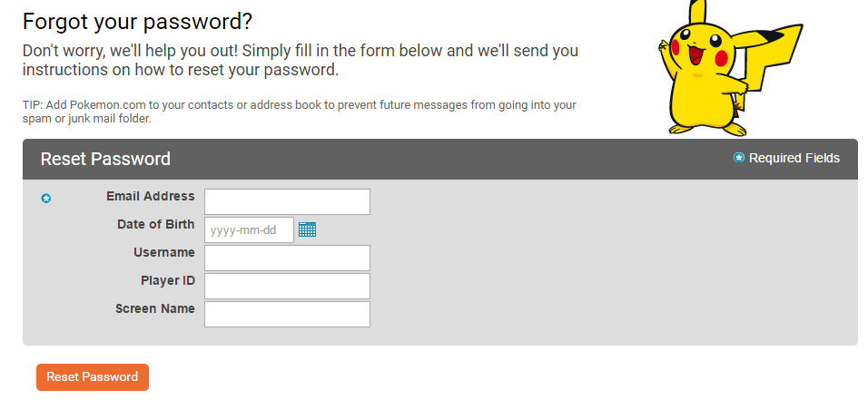Click the Date of Birth label

155,224
